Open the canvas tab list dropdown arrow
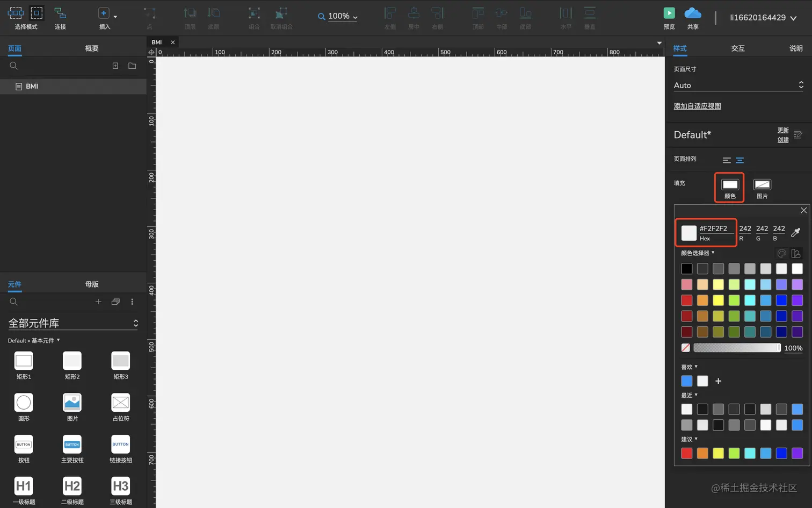 click(659, 42)
